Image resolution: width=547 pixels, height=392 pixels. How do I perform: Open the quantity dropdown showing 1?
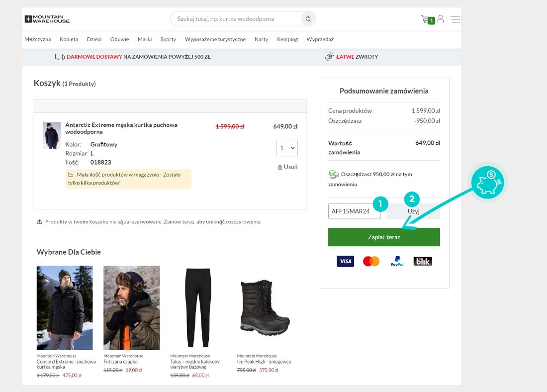(287, 148)
